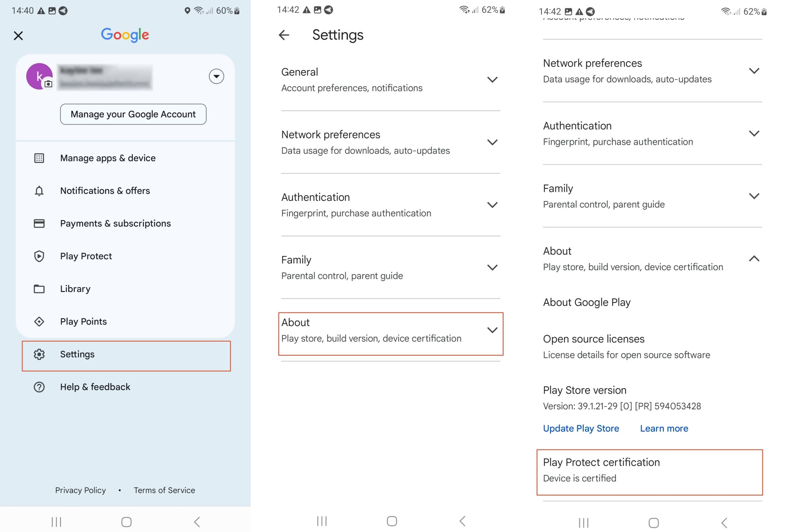Select the Play Points icon
Viewport: 790px width, 532px height.
pos(39,321)
